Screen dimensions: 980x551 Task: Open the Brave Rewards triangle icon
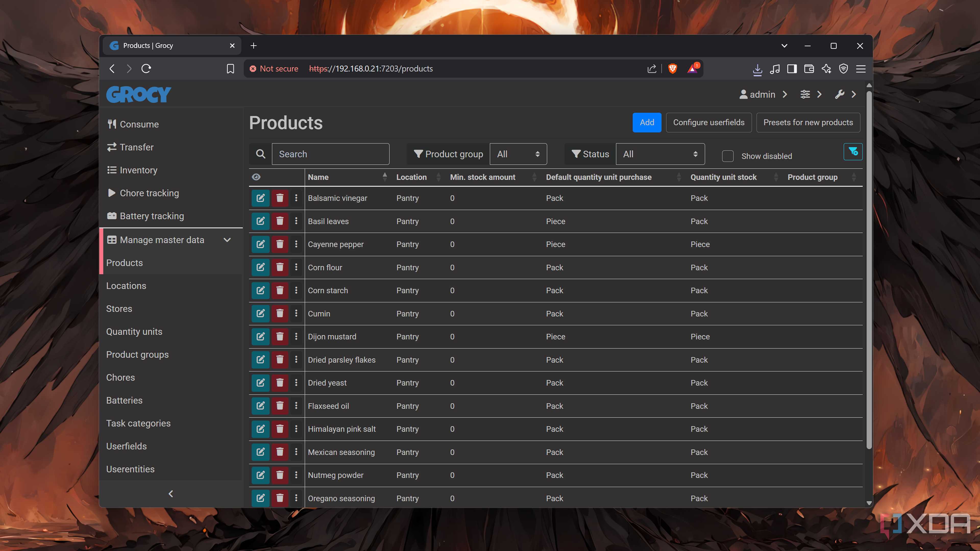click(693, 68)
